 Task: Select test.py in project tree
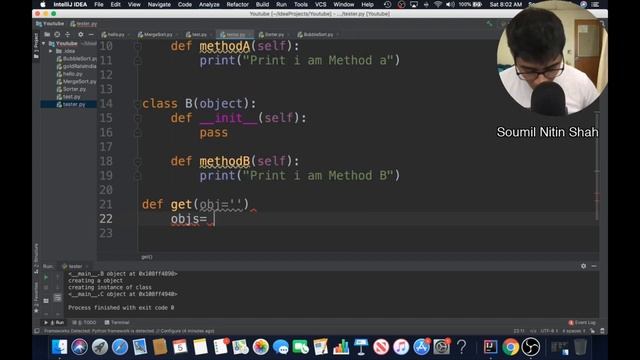coord(69,97)
